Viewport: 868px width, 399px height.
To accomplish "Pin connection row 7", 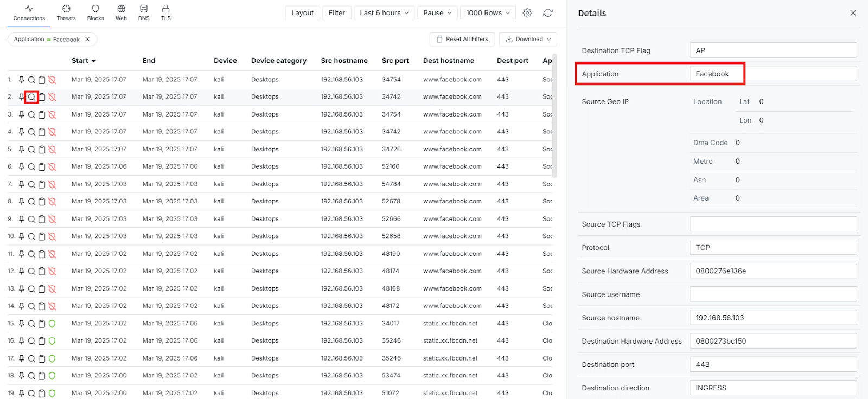I will 22,184.
